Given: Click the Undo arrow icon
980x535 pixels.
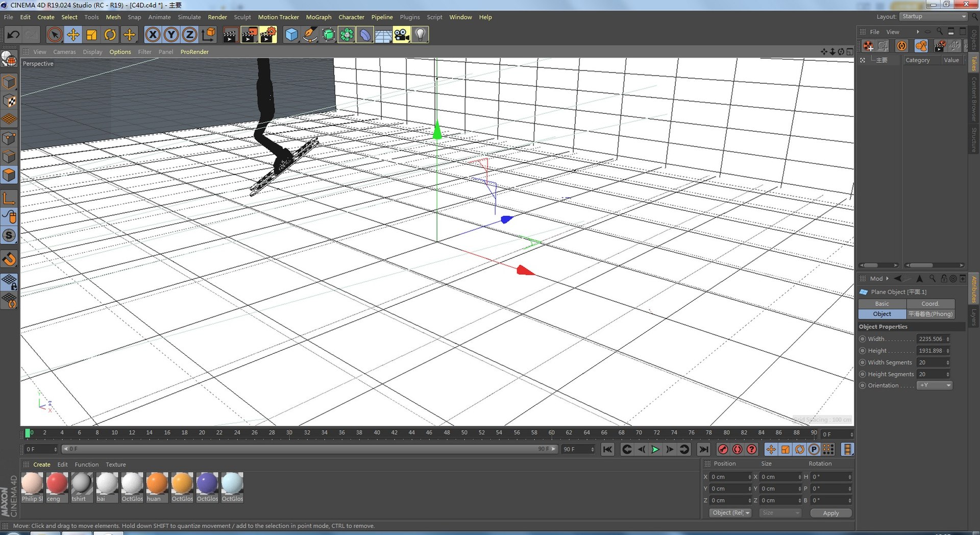Looking at the screenshot, I should point(13,35).
